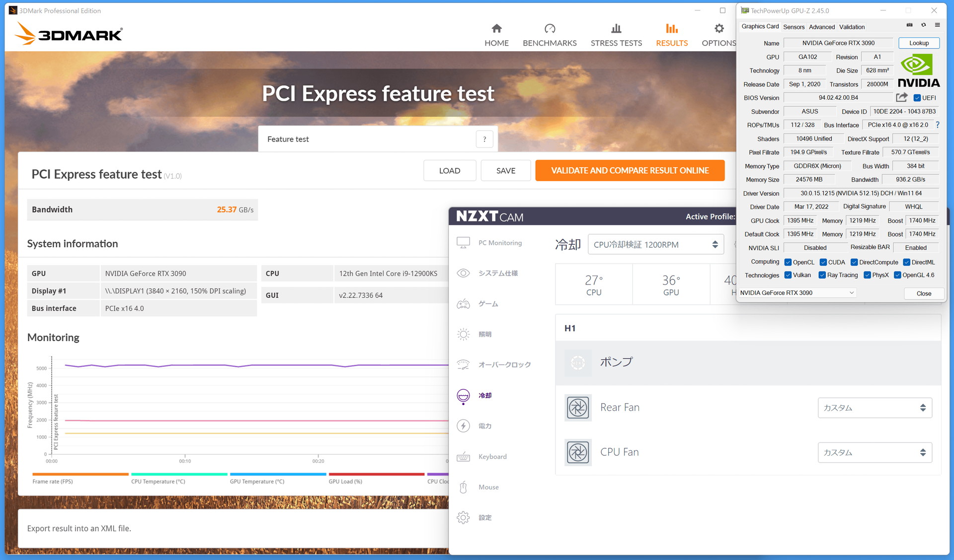Click the 12th Gen Intel Core i9-12900KS text
Screen dimensions: 954x560
[x=388, y=274]
